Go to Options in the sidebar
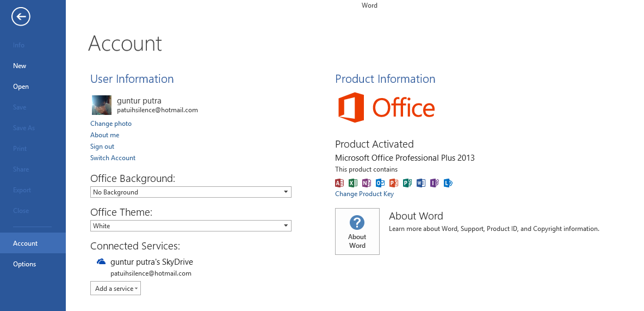Image resolution: width=644 pixels, height=311 pixels. [x=24, y=264]
